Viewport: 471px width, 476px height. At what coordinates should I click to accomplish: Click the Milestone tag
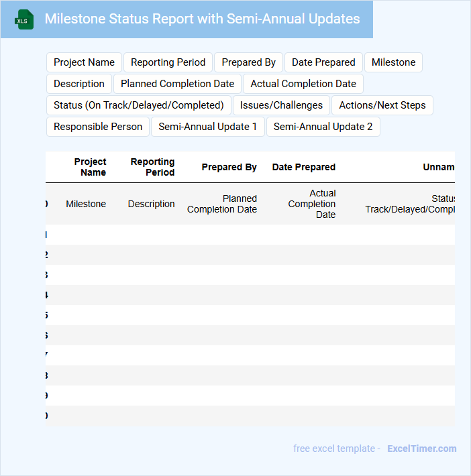[393, 62]
